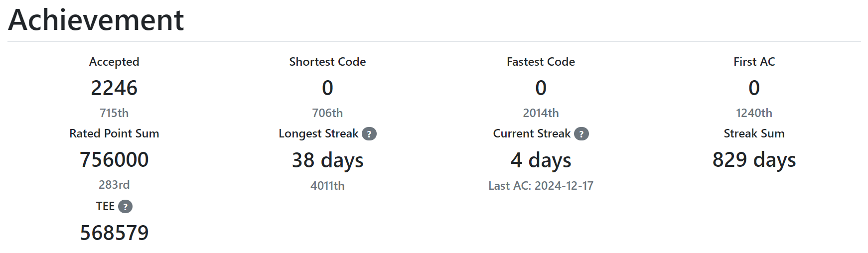
Task: Select the Accepted rank 715th
Action: pyautogui.click(x=114, y=113)
